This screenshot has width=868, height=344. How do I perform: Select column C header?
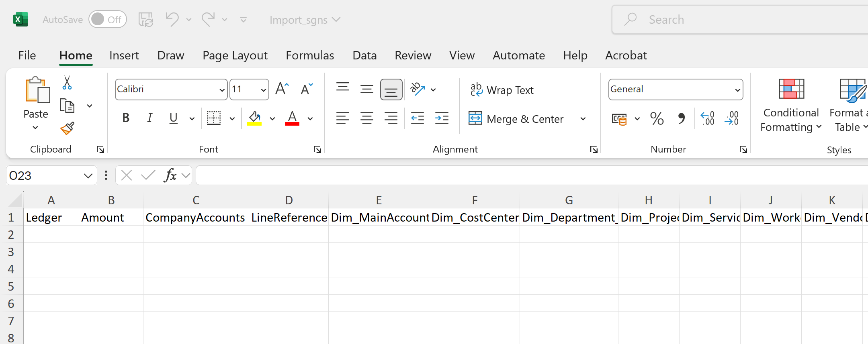tap(196, 200)
